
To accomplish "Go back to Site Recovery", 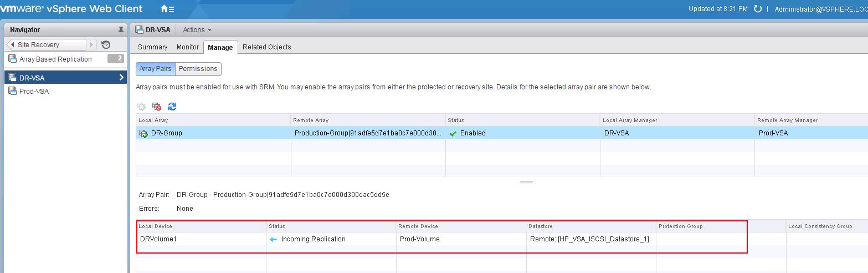I will [47, 45].
